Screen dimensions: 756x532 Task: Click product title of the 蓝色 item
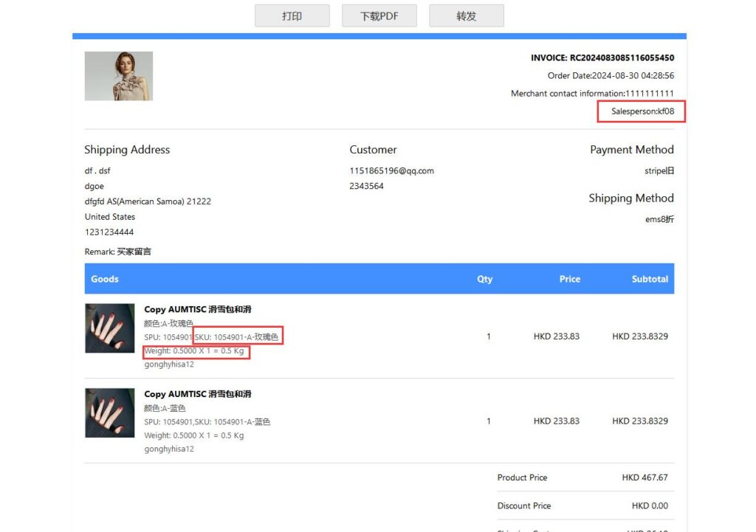click(x=198, y=394)
